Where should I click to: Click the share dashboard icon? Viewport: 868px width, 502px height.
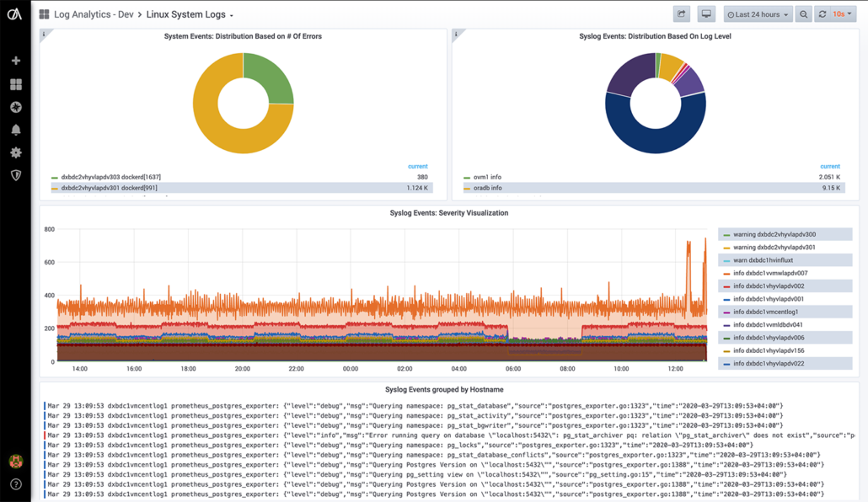click(x=681, y=13)
